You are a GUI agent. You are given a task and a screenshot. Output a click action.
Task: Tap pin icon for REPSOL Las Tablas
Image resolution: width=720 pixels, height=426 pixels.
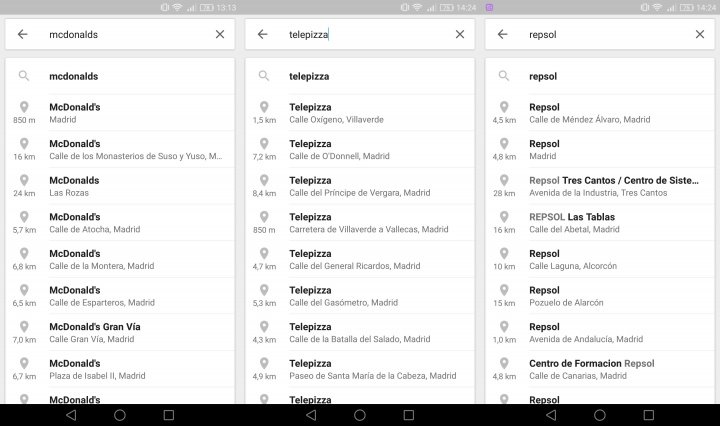point(504,217)
